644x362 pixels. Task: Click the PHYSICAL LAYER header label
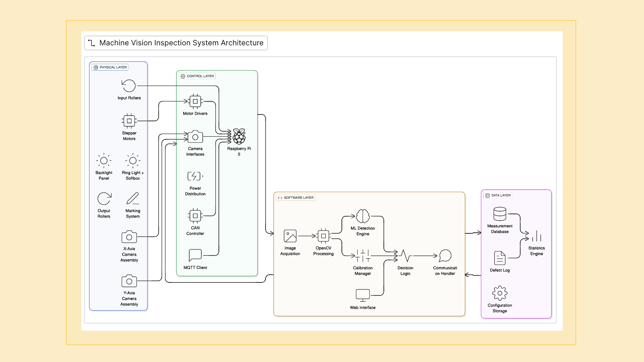tap(110, 67)
